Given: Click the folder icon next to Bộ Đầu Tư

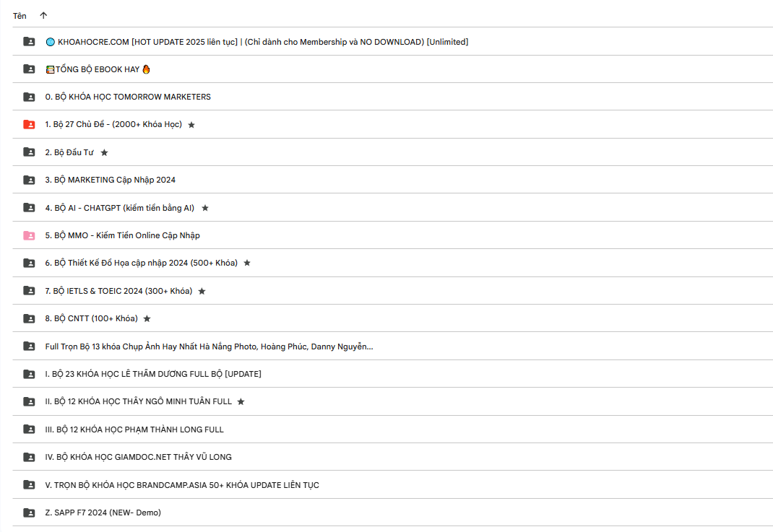Looking at the screenshot, I should tap(29, 152).
